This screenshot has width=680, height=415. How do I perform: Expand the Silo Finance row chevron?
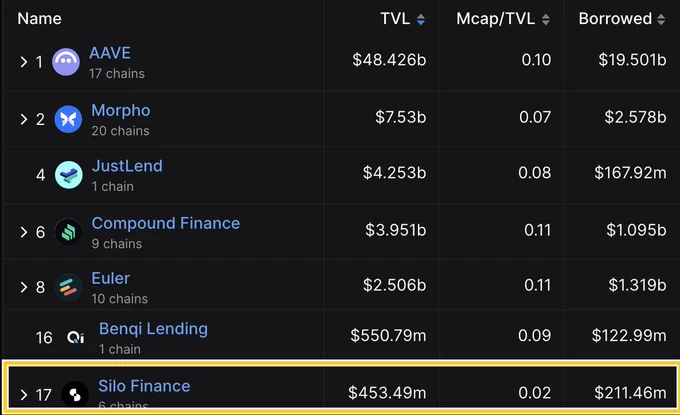23,395
